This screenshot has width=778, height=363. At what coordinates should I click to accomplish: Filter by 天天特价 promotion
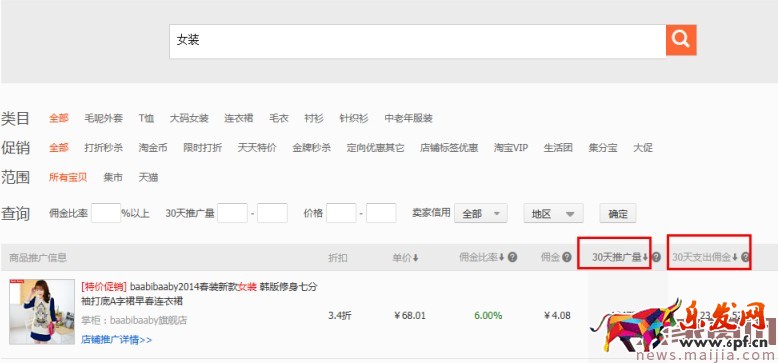pos(257,147)
